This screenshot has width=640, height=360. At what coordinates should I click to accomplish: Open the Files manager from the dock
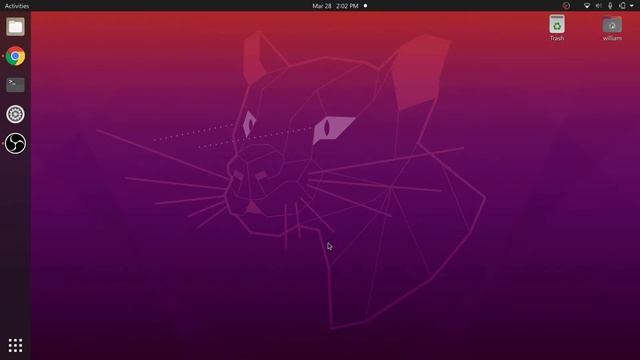coord(16,27)
